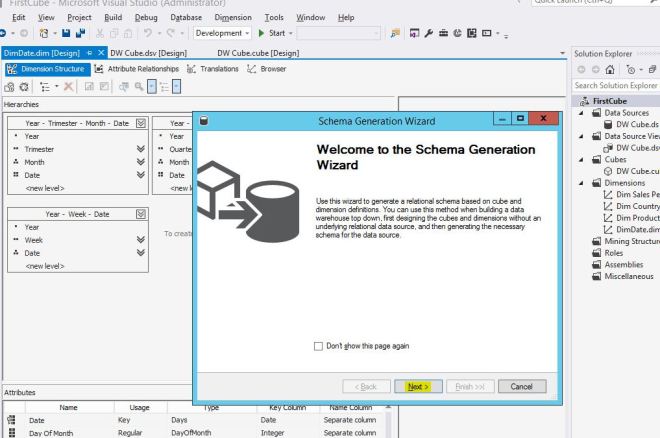Image resolution: width=660 pixels, height=438 pixels.
Task: Click the Process dimension icon in dimension toolbar
Action: click(9, 87)
